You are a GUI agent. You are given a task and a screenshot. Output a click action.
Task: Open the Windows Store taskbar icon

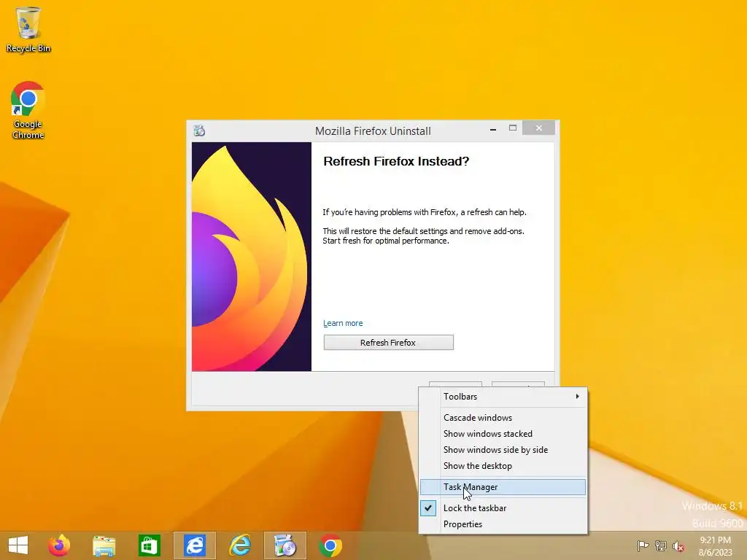[x=149, y=545]
